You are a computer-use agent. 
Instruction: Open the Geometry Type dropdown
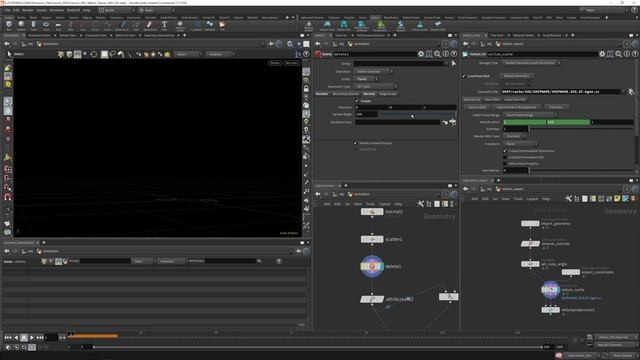(376, 87)
